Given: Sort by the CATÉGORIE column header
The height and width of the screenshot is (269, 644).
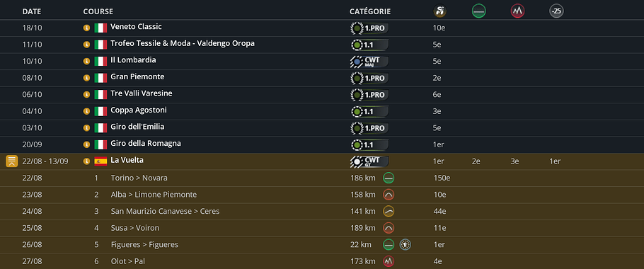Looking at the screenshot, I should pyautogui.click(x=370, y=12).
